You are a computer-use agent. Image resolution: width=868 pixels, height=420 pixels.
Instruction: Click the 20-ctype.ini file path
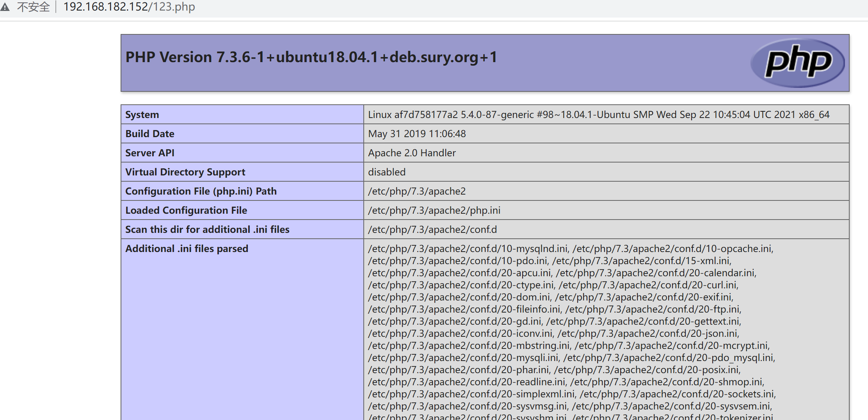(461, 285)
